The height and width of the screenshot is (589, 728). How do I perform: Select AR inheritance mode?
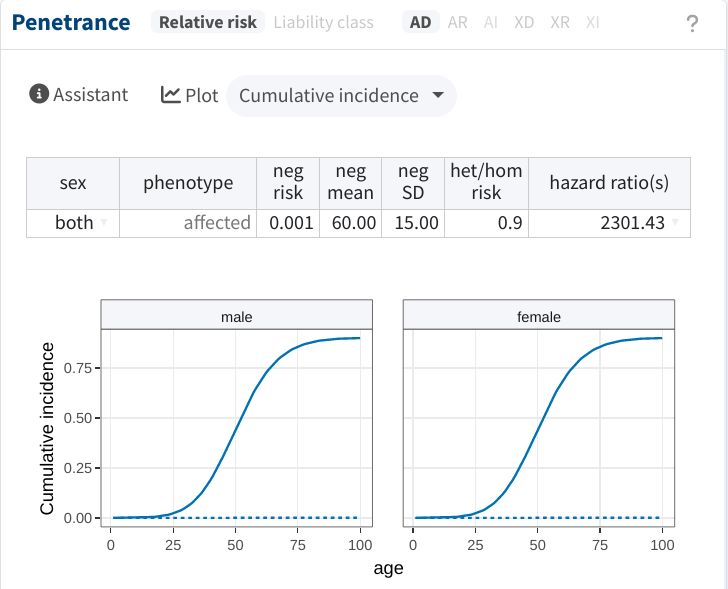point(457,22)
